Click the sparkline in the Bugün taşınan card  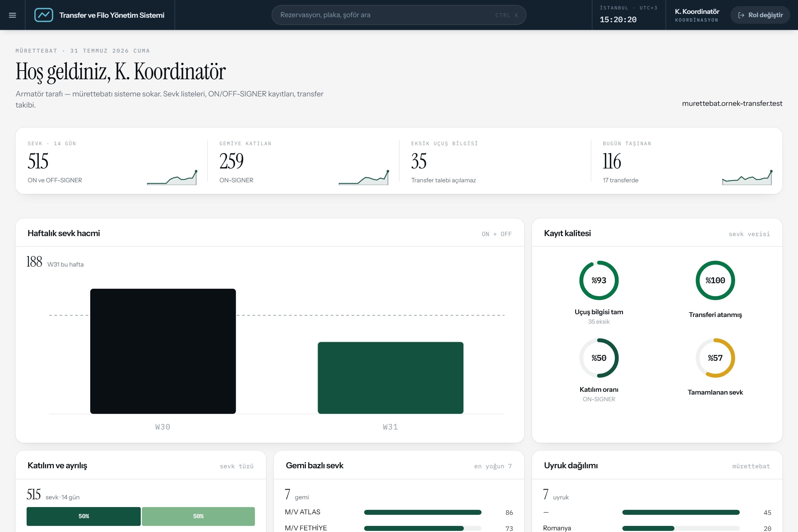(747, 177)
